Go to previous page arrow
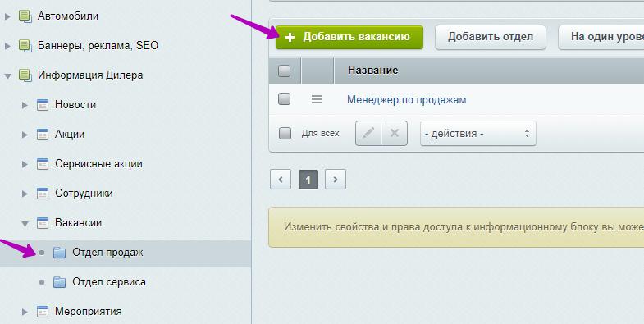The height and width of the screenshot is (324, 644). 281,180
